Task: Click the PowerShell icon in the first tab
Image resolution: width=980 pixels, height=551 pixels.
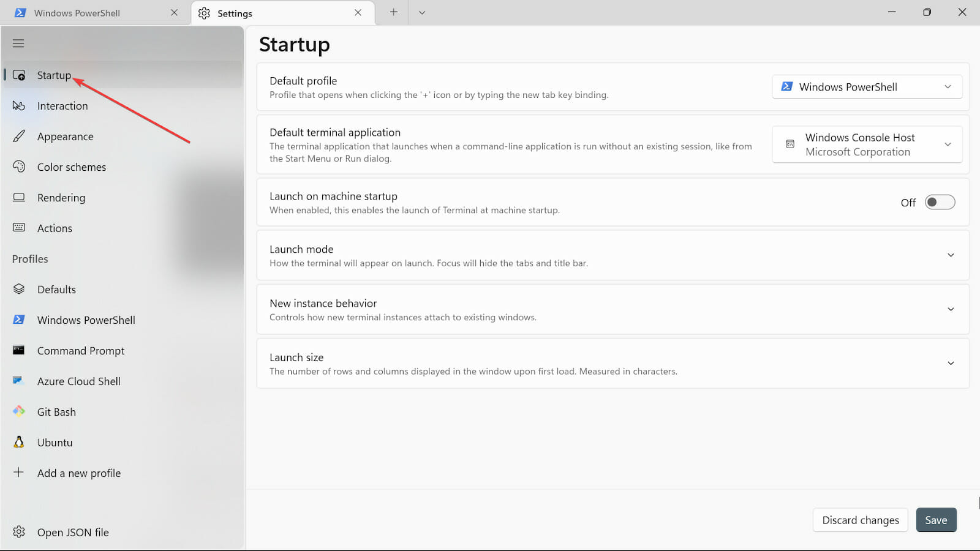Action: pyautogui.click(x=20, y=13)
